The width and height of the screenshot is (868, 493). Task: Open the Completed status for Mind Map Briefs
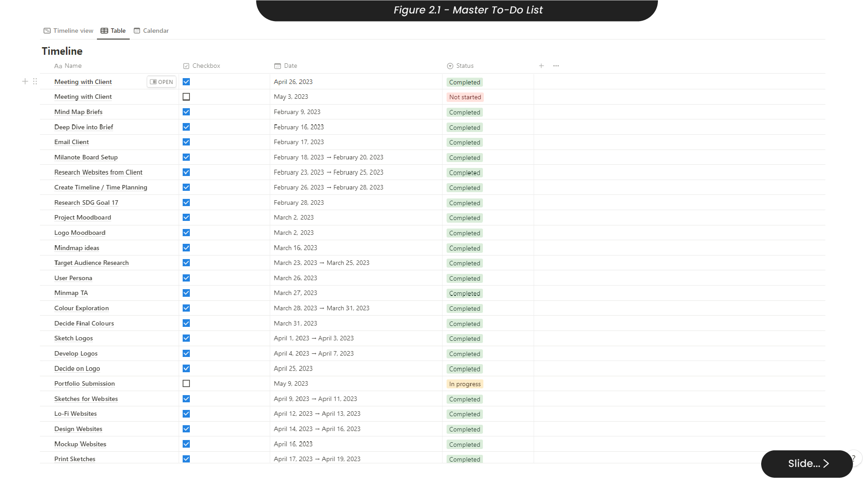pos(465,112)
